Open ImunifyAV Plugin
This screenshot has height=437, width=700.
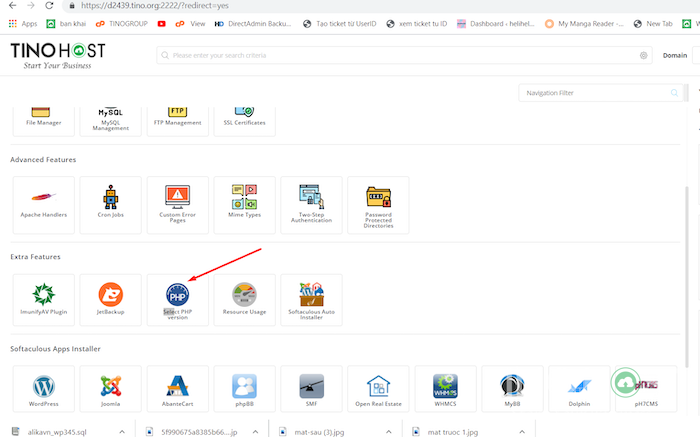44,300
